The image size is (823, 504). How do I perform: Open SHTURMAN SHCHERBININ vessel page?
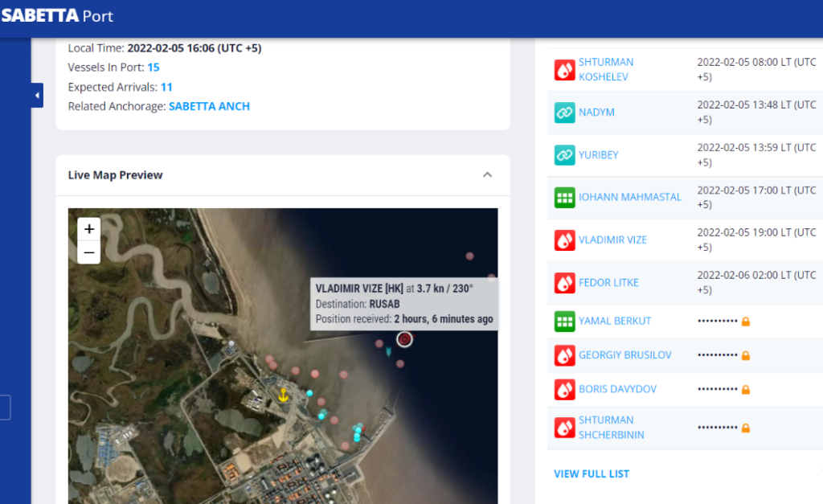tap(611, 428)
